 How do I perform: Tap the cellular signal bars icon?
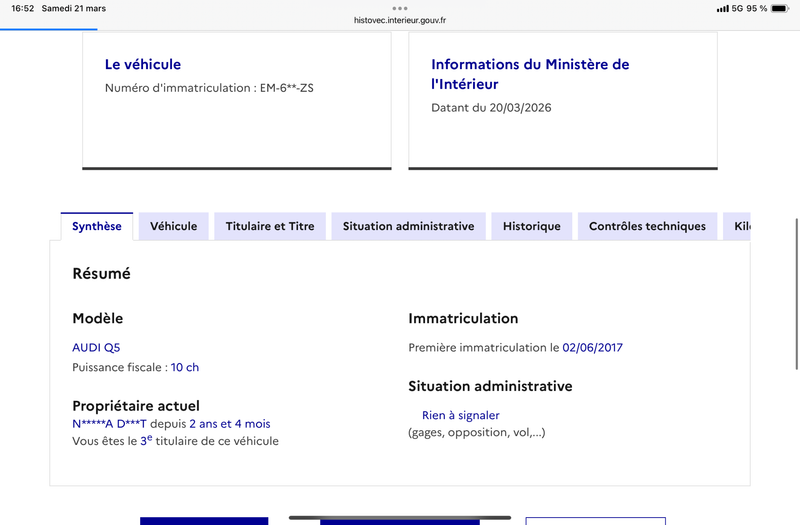click(x=723, y=8)
